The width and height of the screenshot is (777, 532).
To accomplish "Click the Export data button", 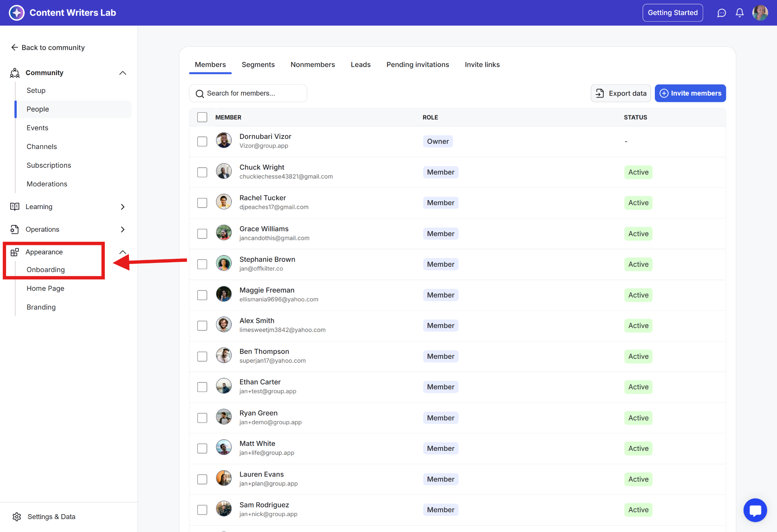I will click(621, 93).
